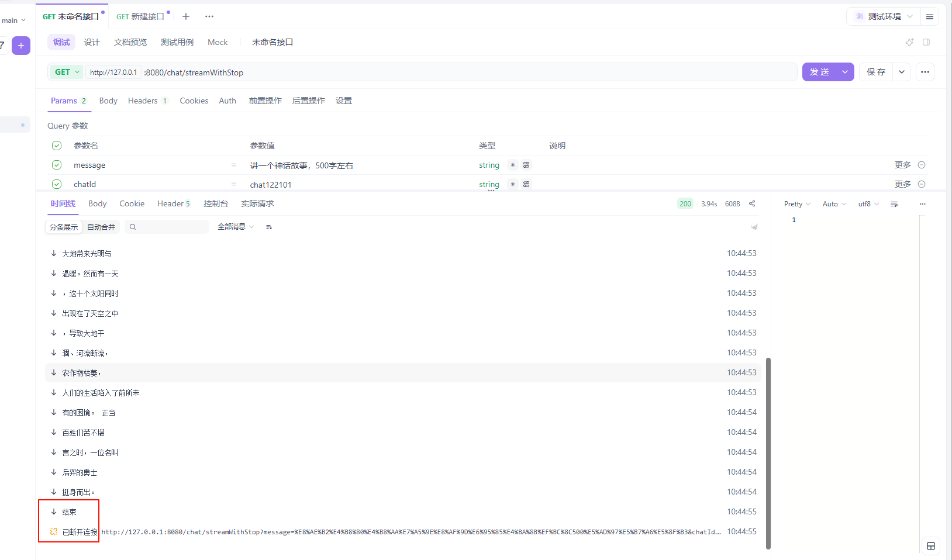Image resolution: width=952 pixels, height=560 pixels.
Task: Click the down arrow of 结束 message
Action: click(54, 511)
